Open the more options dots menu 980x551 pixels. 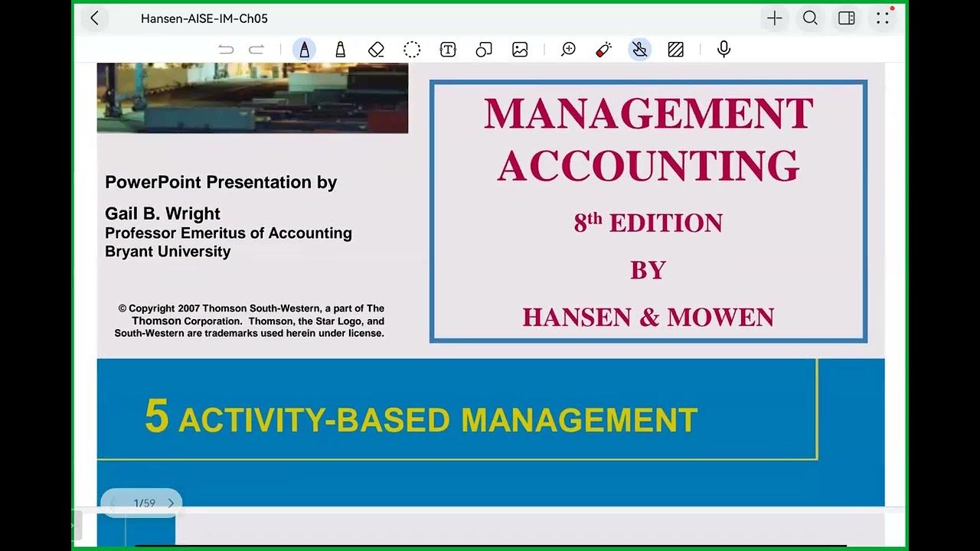[x=883, y=18]
